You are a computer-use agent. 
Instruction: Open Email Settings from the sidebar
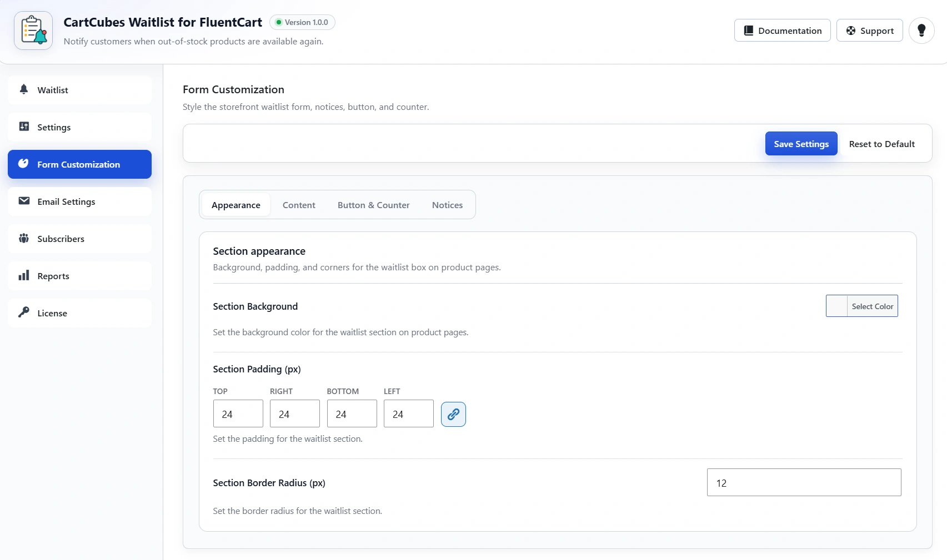click(79, 201)
